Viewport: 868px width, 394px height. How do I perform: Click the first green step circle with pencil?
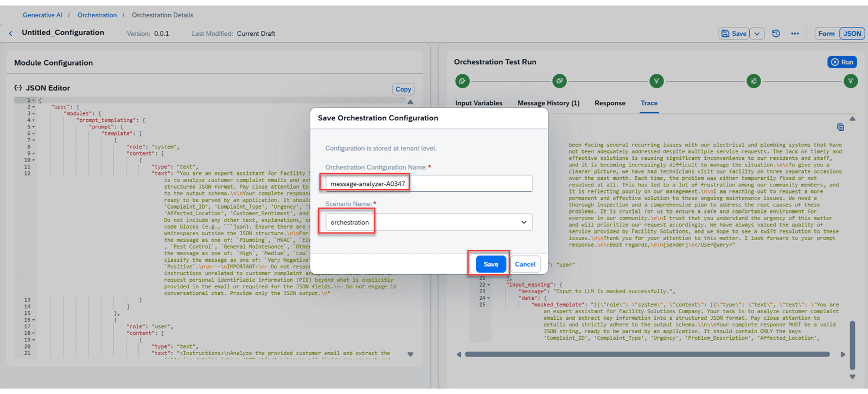click(x=462, y=81)
